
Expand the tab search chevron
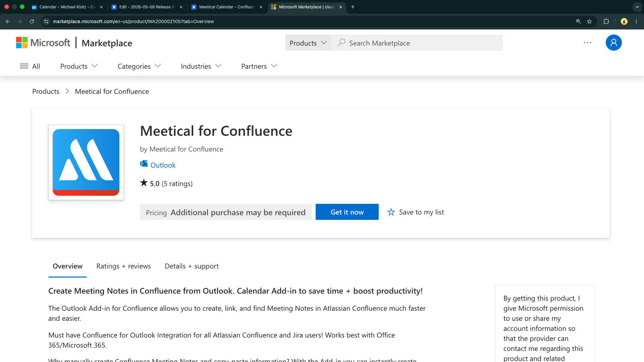tap(637, 7)
